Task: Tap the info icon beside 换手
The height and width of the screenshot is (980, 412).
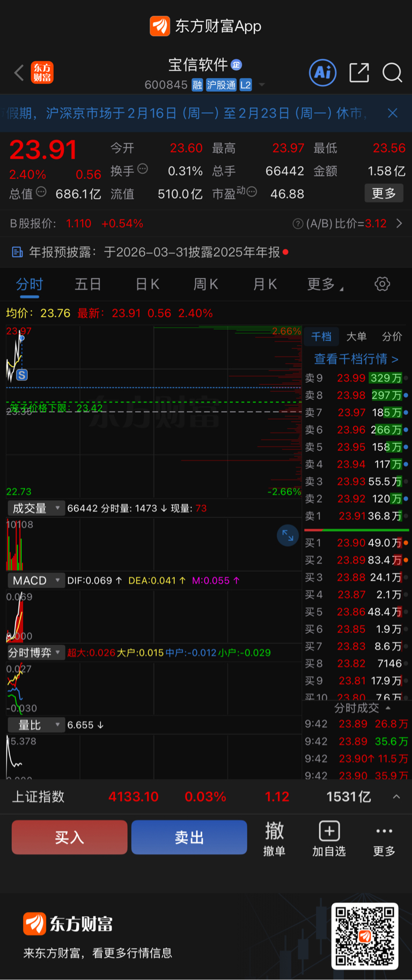Action: 143,169
